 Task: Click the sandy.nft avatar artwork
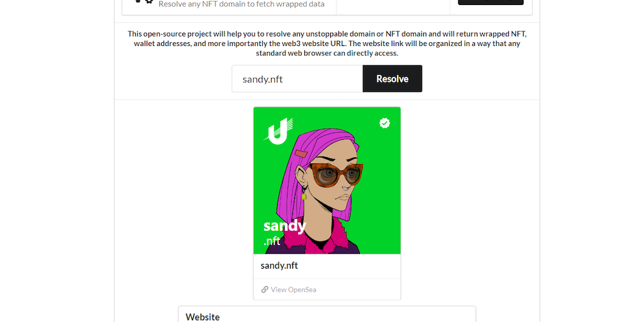pos(327,180)
